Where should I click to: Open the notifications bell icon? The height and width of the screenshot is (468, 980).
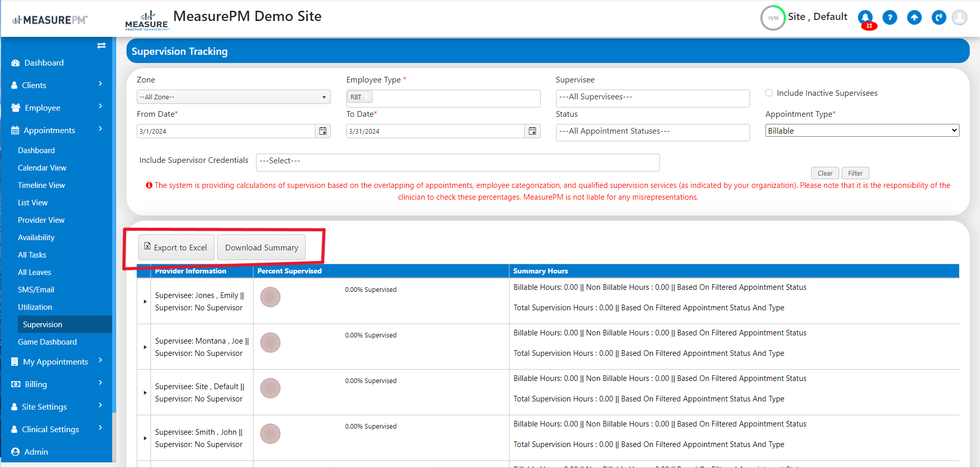[865, 17]
